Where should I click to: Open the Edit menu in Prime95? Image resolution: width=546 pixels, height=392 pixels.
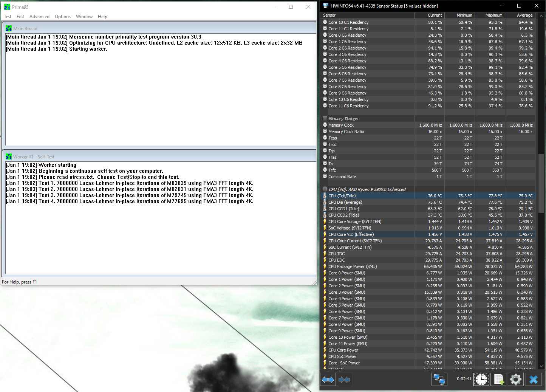pos(20,17)
